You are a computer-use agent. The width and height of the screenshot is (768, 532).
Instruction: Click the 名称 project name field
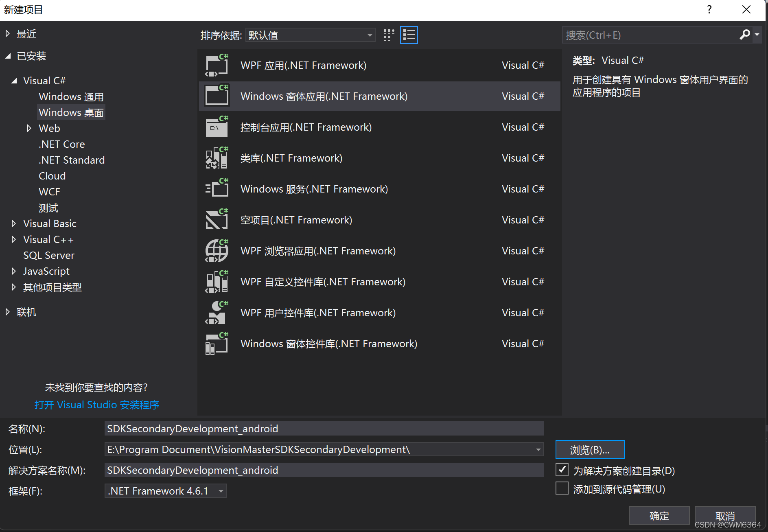point(324,429)
